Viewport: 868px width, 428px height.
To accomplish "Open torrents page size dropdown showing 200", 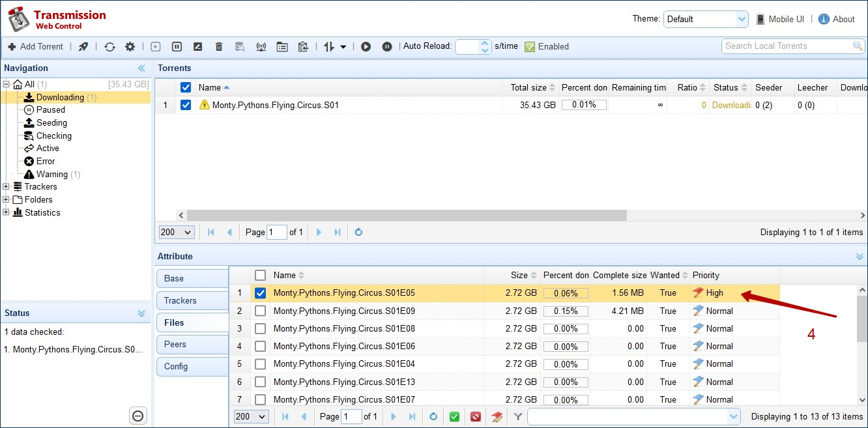I will (177, 232).
